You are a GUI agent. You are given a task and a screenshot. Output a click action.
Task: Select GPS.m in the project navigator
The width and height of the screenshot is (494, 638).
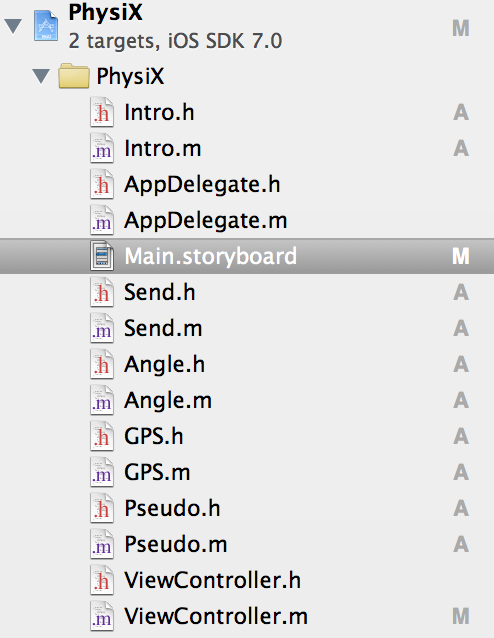(157, 472)
